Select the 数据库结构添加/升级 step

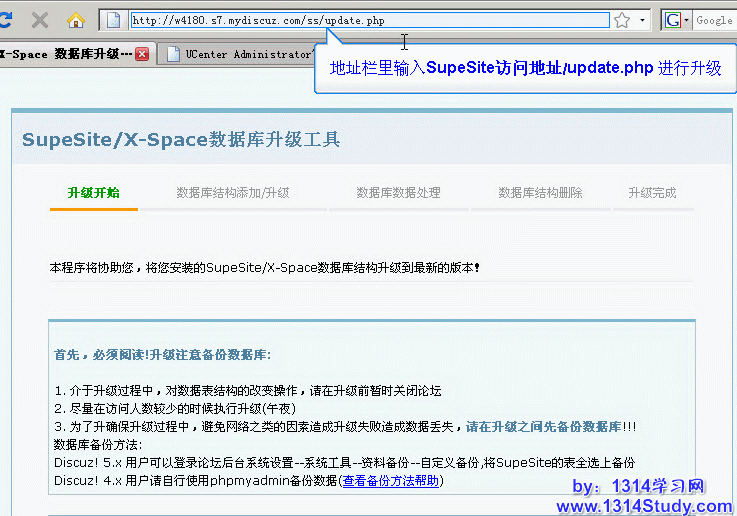232,193
